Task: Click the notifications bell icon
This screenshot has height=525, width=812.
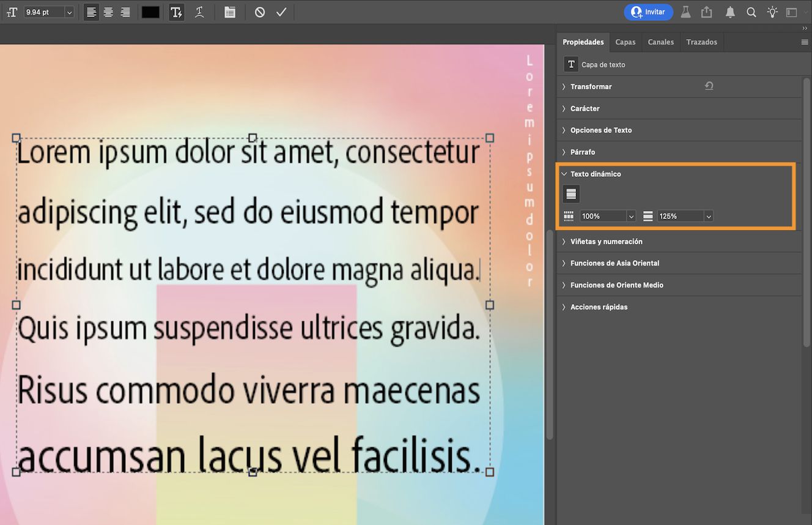Action: (730, 12)
